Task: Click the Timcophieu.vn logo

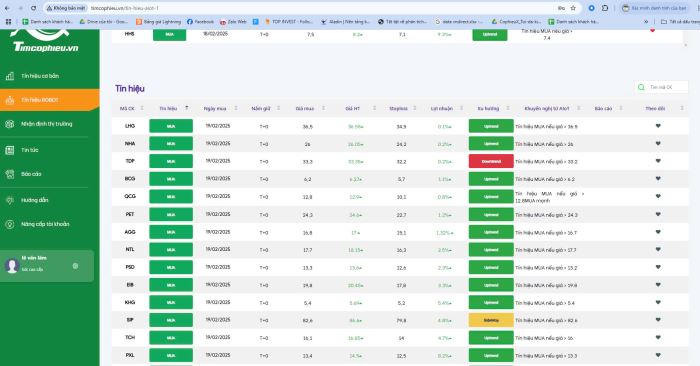Action: coord(45,41)
